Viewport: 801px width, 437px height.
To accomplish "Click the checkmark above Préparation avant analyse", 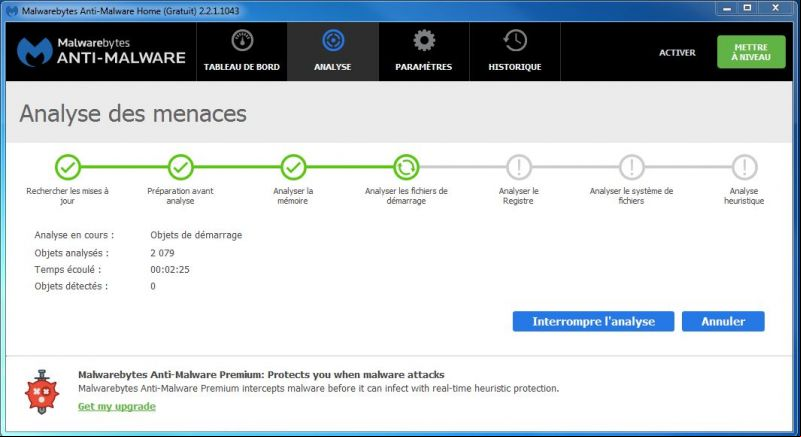I will [x=180, y=167].
